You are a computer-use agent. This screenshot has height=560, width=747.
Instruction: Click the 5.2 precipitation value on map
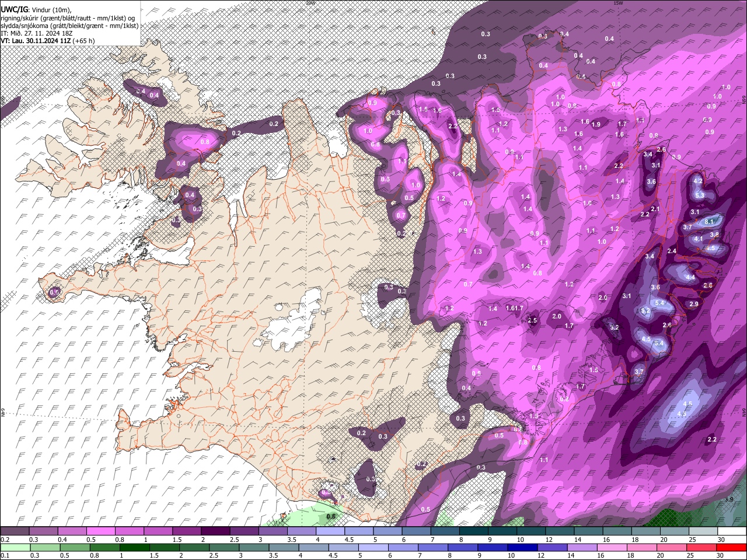pos(645,311)
